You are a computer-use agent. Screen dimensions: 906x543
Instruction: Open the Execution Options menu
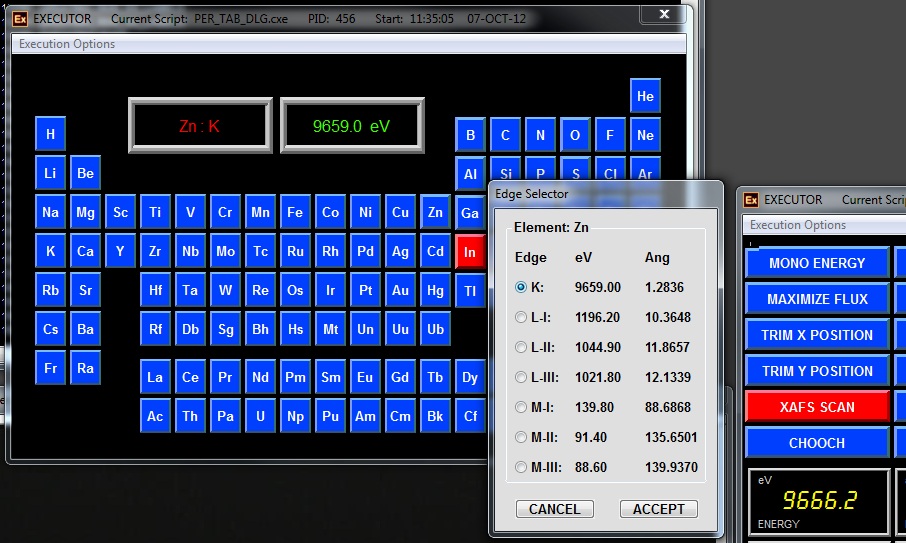click(67, 44)
